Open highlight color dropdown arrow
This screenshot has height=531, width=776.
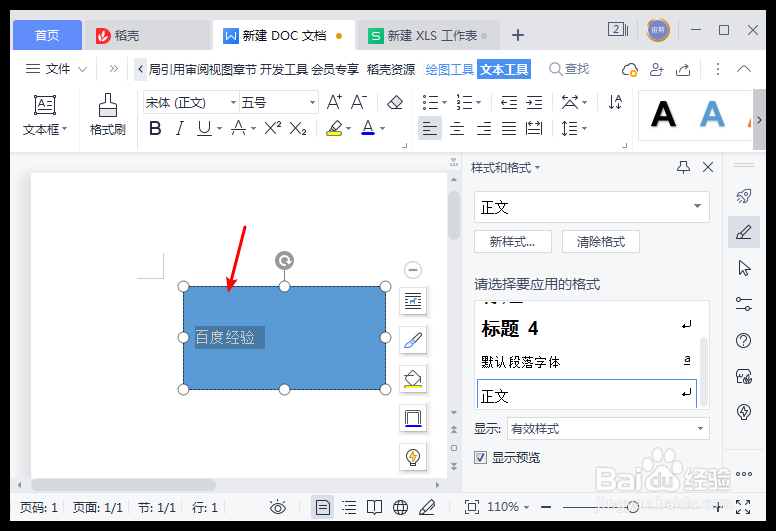click(349, 129)
